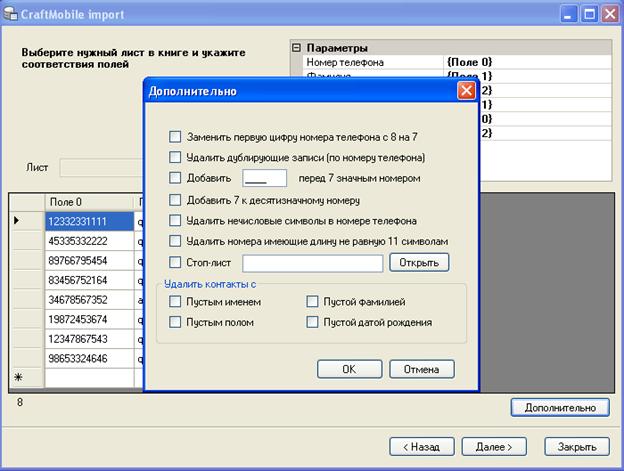This screenshot has height=471, width=624.
Task: Enable 'Добавить 7 к десятизначному номеру'
Action: coord(175,200)
